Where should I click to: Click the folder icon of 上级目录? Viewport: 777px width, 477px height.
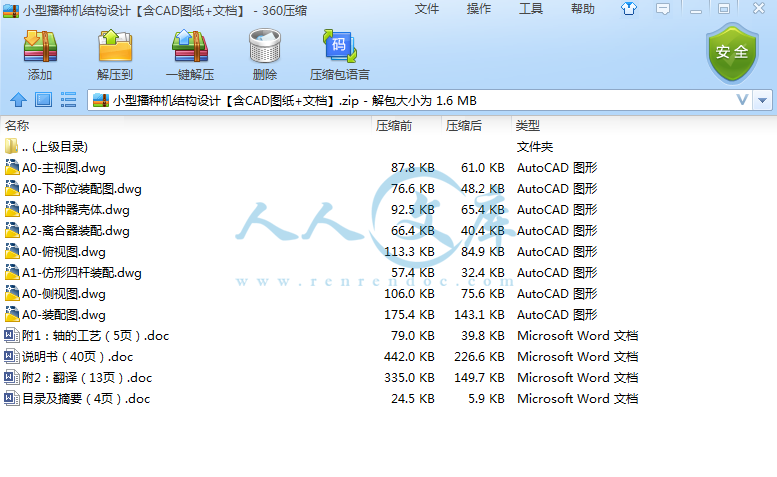click(11, 146)
